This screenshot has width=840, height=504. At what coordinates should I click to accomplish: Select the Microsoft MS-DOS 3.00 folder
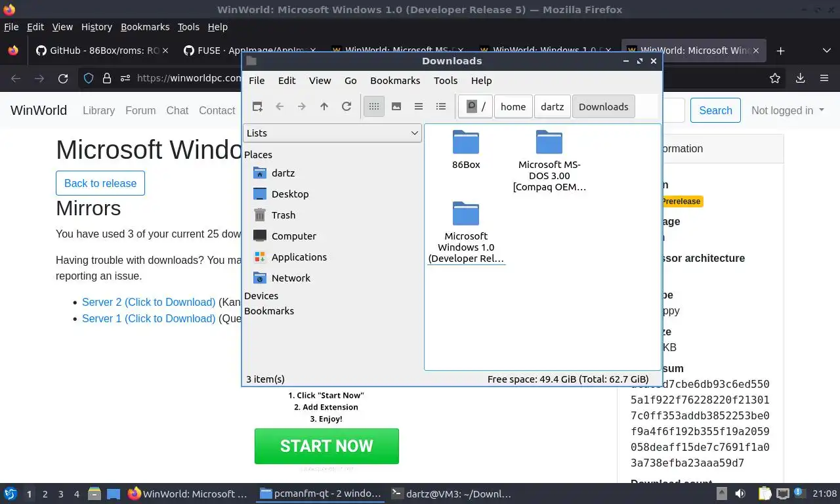[x=549, y=161]
